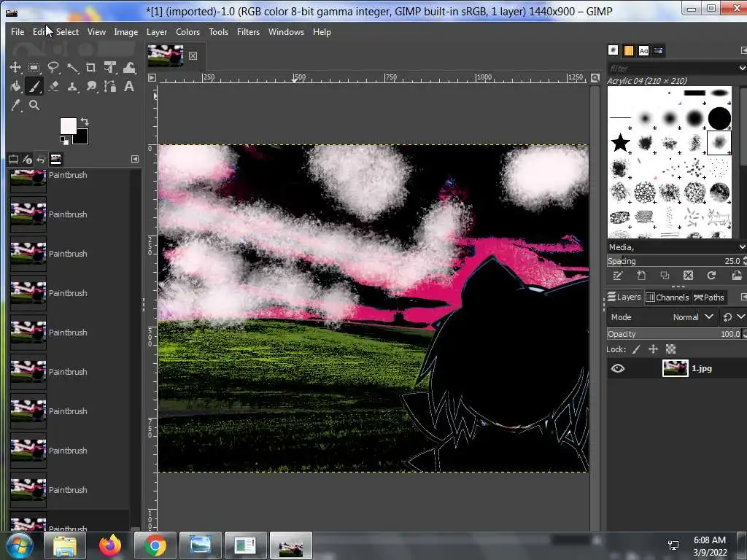Viewport: 747px width, 560px height.
Task: Click the foreground color swatch
Action: tap(67, 125)
